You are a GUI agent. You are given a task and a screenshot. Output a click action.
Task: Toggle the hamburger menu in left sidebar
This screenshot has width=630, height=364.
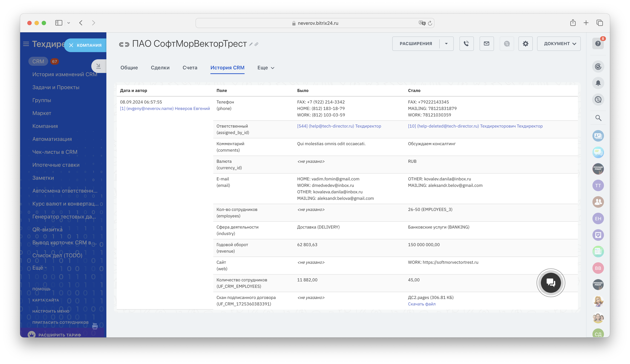pyautogui.click(x=26, y=44)
